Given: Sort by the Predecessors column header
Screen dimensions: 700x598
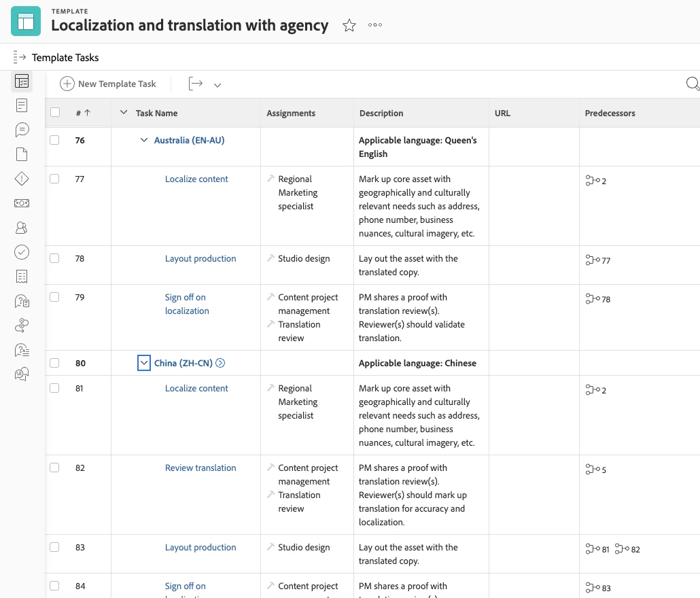Looking at the screenshot, I should coord(610,113).
